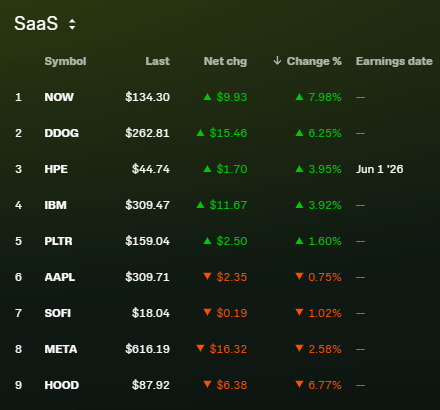Viewport: 440px width, 410px height.
Task: Open the IBM ticker symbol
Action: 55,205
